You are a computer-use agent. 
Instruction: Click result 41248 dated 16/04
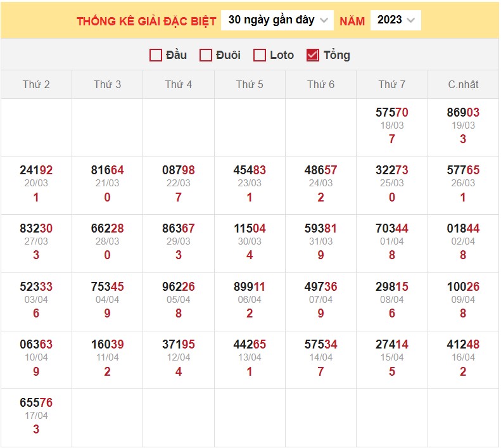(463, 345)
